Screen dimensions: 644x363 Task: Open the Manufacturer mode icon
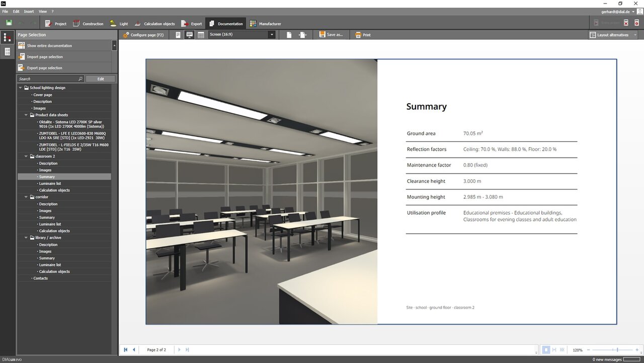[253, 24]
